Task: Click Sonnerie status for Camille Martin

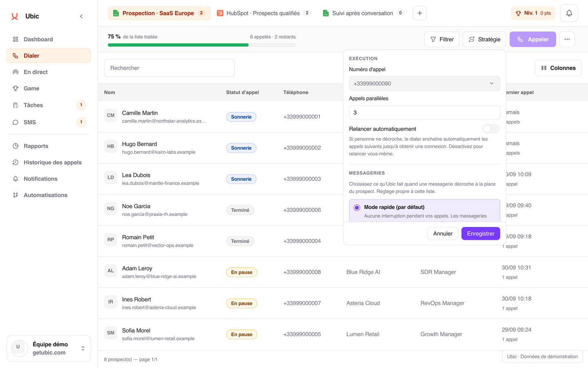Action: pyautogui.click(x=241, y=117)
